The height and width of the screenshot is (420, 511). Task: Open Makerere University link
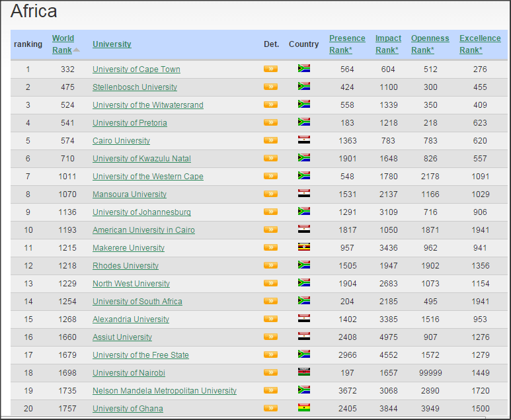coord(128,248)
